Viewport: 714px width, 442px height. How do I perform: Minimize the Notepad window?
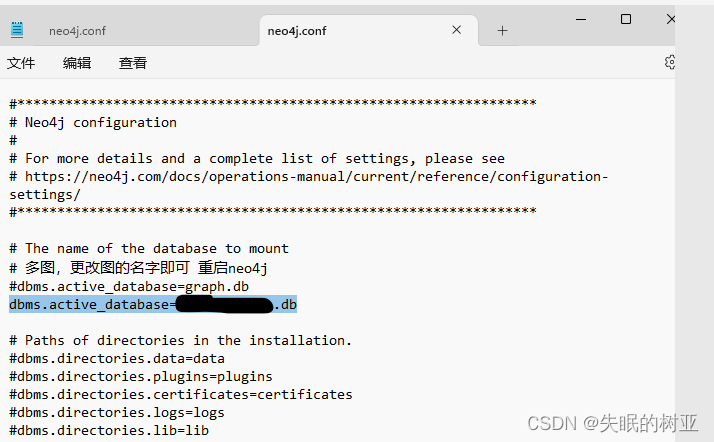(x=581, y=19)
